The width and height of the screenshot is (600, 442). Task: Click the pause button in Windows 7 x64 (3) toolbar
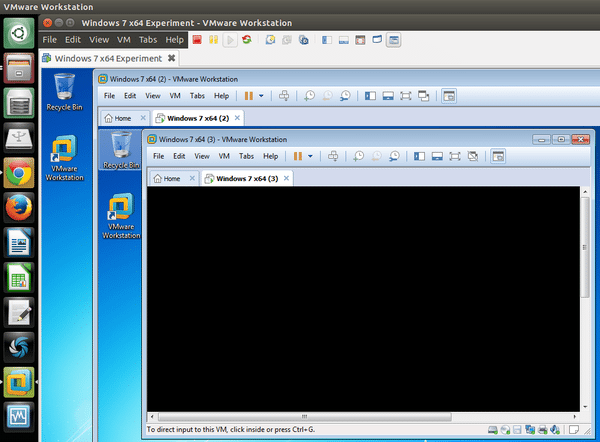point(298,156)
